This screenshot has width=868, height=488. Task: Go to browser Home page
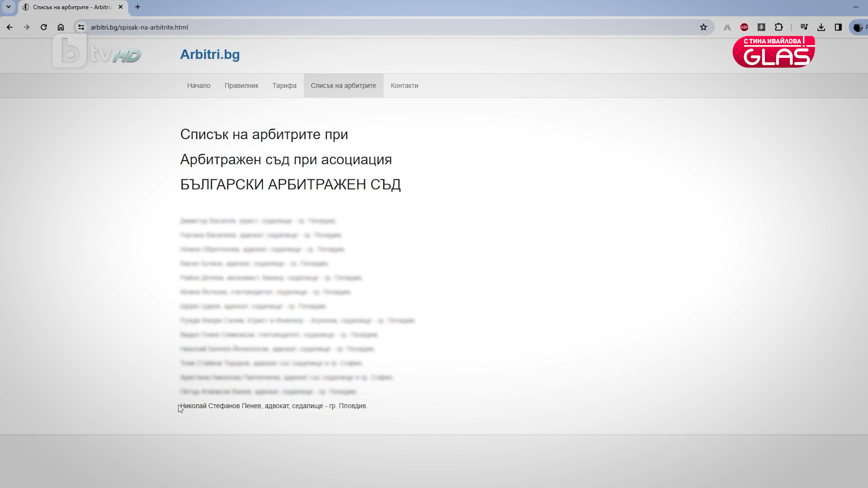pyautogui.click(x=61, y=27)
